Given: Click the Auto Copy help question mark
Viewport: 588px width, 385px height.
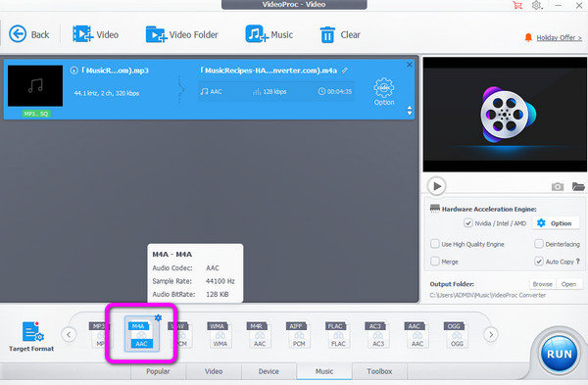Looking at the screenshot, I should 578,262.
